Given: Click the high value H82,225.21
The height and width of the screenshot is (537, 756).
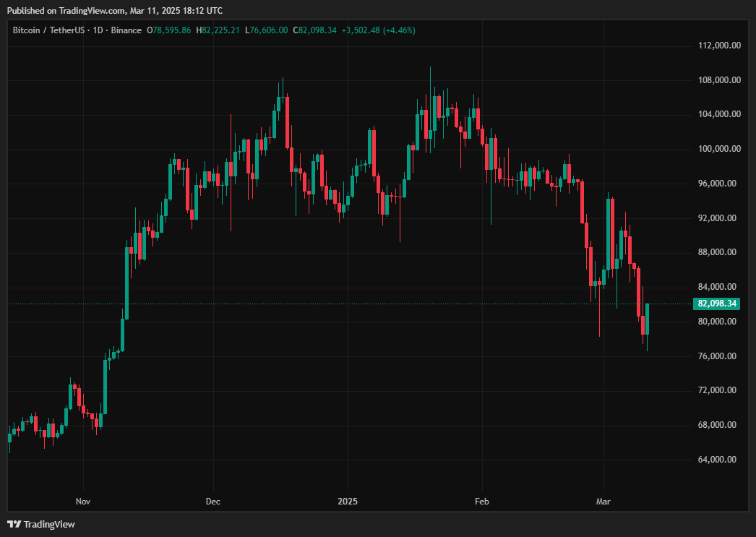Looking at the screenshot, I should (218, 30).
